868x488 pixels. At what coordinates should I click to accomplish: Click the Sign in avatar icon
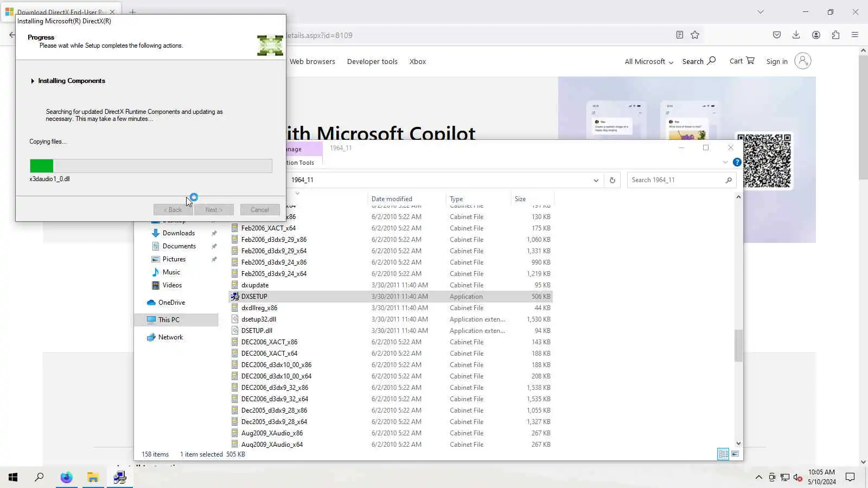pos(802,61)
